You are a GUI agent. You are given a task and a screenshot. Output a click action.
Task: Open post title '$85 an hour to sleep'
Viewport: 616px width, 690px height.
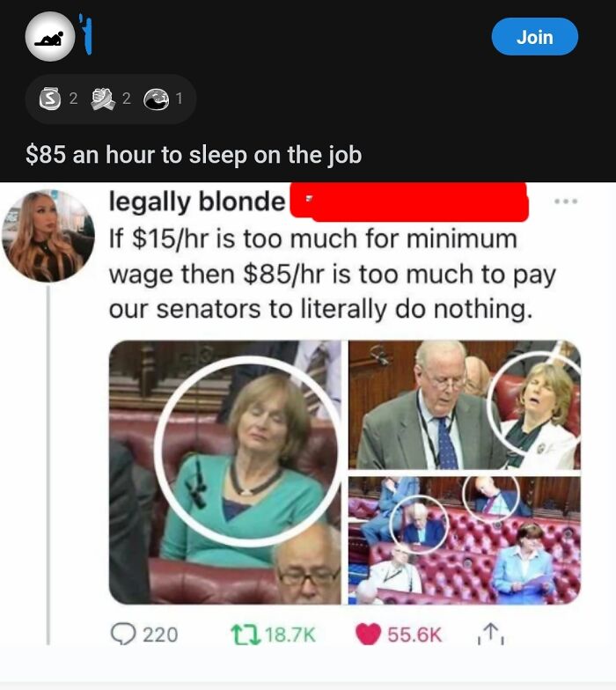point(194,155)
